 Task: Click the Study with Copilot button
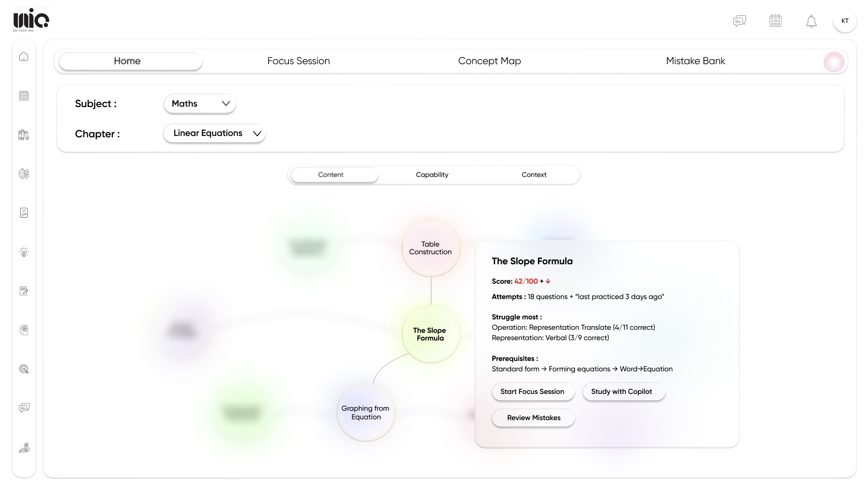click(x=622, y=392)
